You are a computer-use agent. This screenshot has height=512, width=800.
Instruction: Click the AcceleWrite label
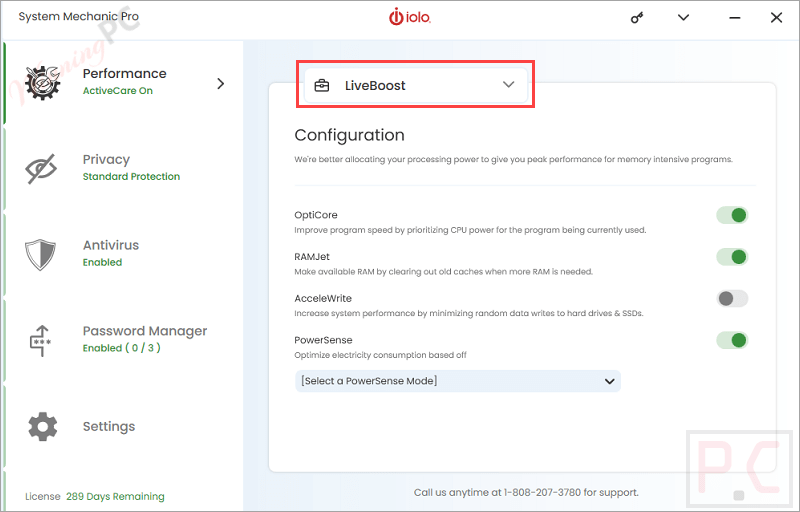323,298
